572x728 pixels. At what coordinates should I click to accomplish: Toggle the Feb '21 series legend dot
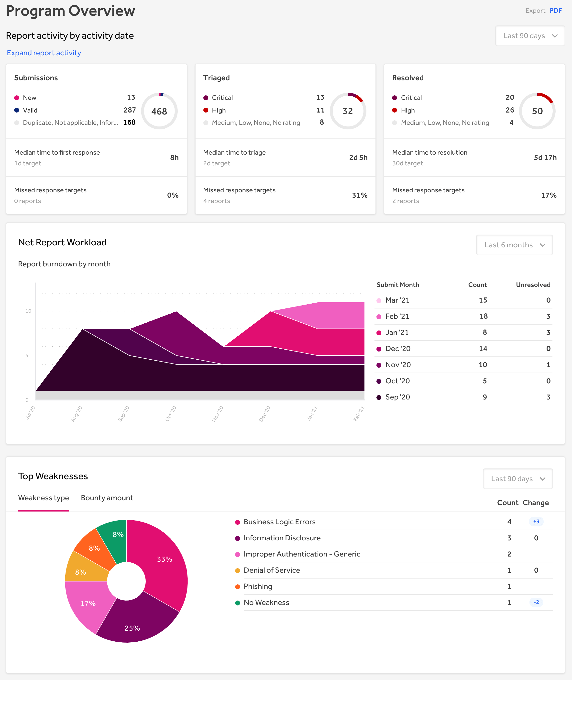tap(379, 317)
